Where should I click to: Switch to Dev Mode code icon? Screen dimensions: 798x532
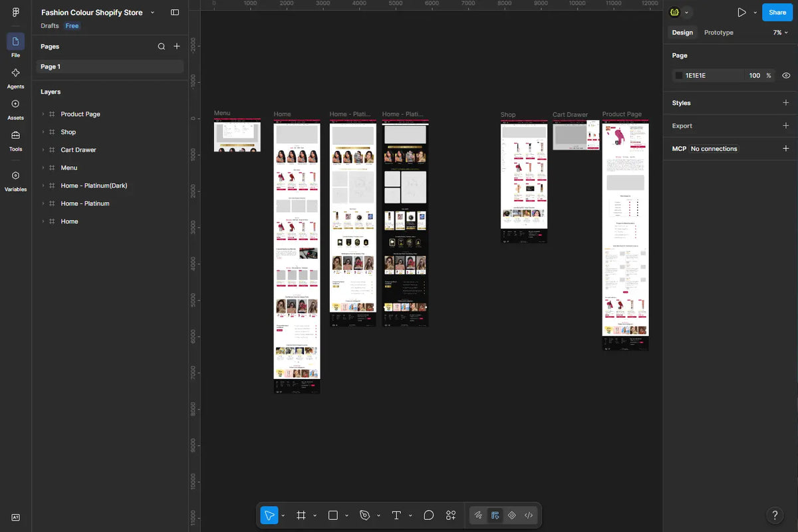click(x=529, y=515)
